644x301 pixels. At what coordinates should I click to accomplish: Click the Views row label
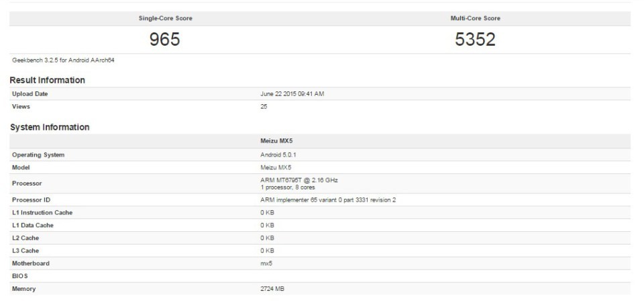pyautogui.click(x=21, y=107)
